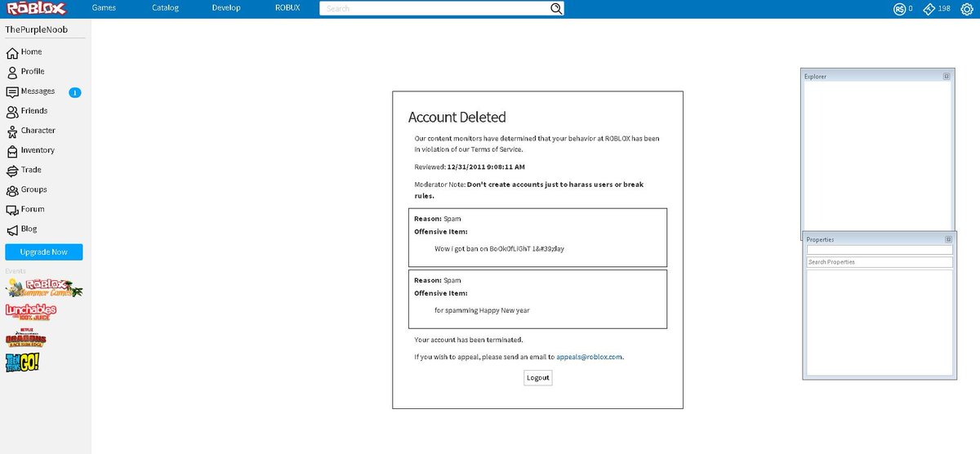Open the ROBLOX Summer Games event
Screen dimensions: 980x454
tap(44, 287)
